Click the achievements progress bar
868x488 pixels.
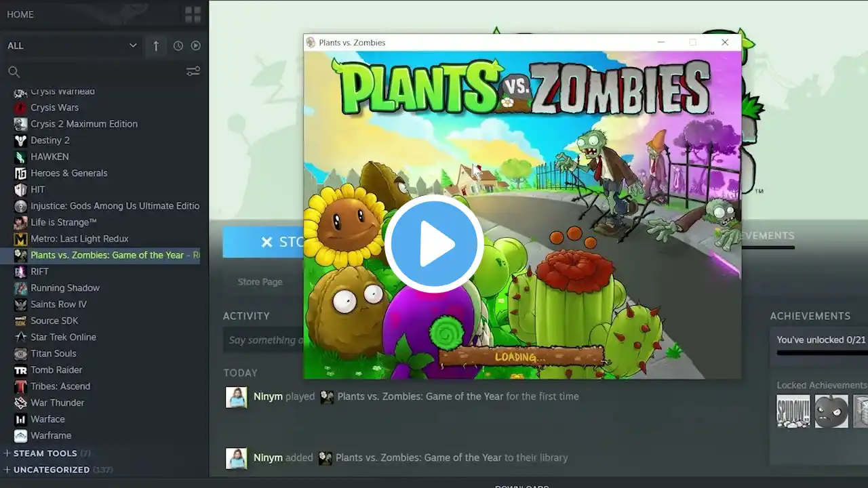[x=822, y=352]
